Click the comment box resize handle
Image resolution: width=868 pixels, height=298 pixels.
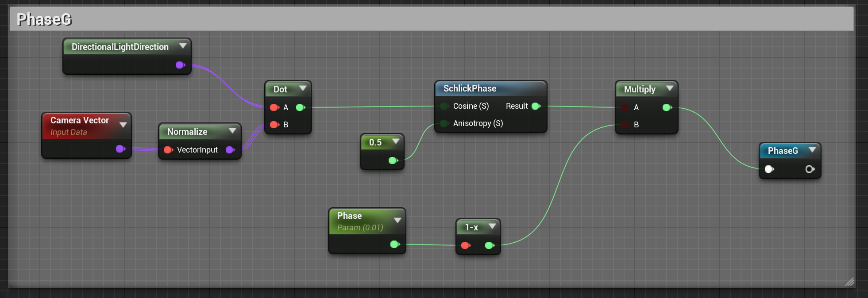[x=849, y=282]
